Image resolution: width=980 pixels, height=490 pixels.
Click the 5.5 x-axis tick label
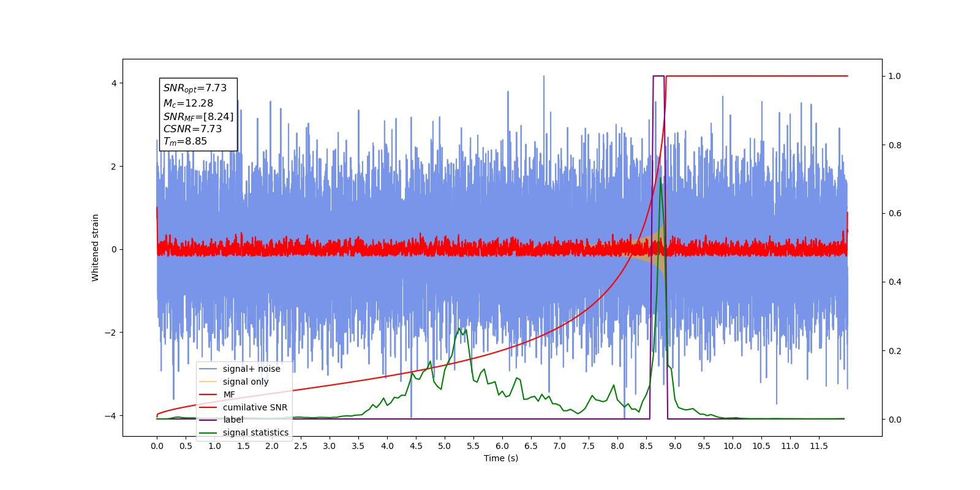(473, 446)
